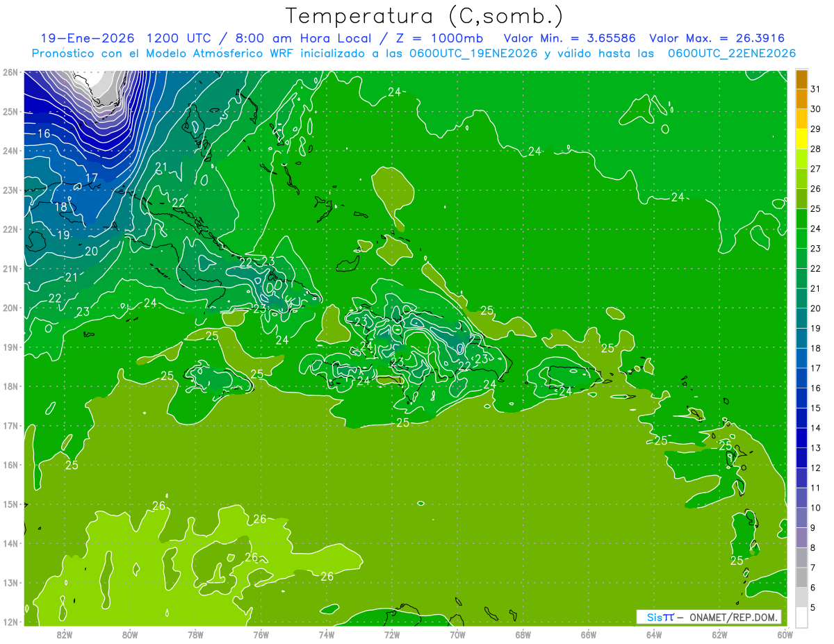
Task: Click the '26' color scale label
Action: click(x=815, y=189)
